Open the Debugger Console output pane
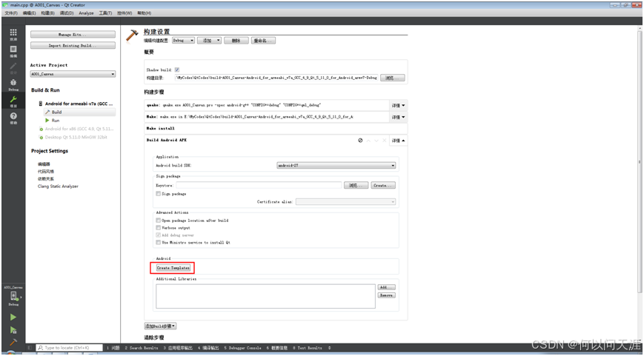 pyautogui.click(x=242, y=348)
